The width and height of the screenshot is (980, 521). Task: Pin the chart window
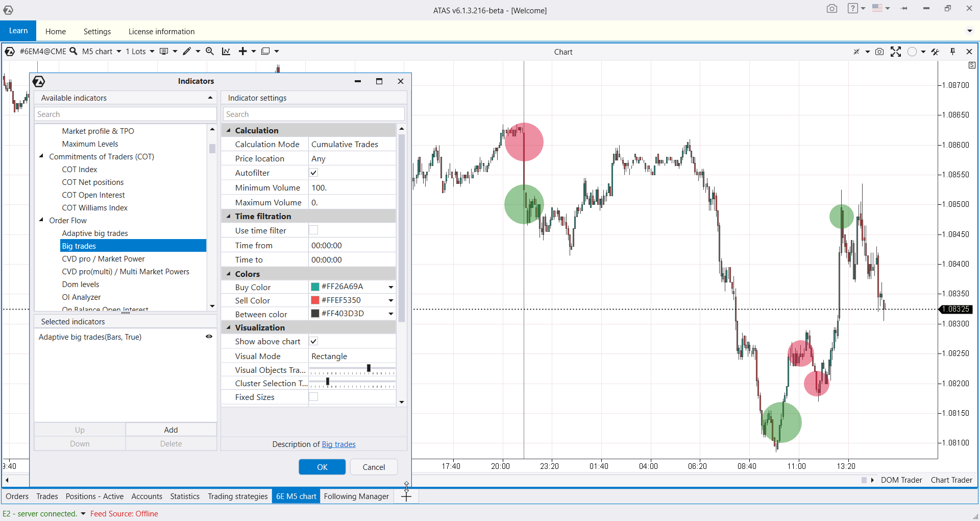(x=953, y=52)
